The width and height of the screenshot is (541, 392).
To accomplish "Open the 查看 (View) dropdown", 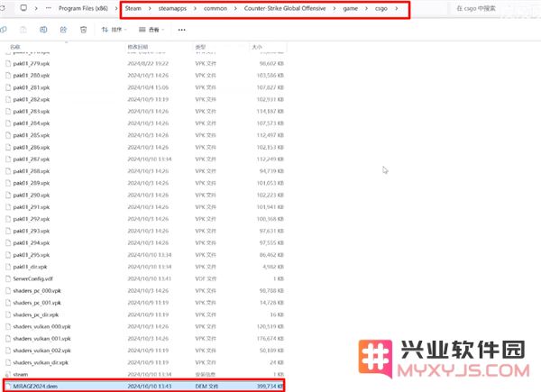I will [x=151, y=30].
